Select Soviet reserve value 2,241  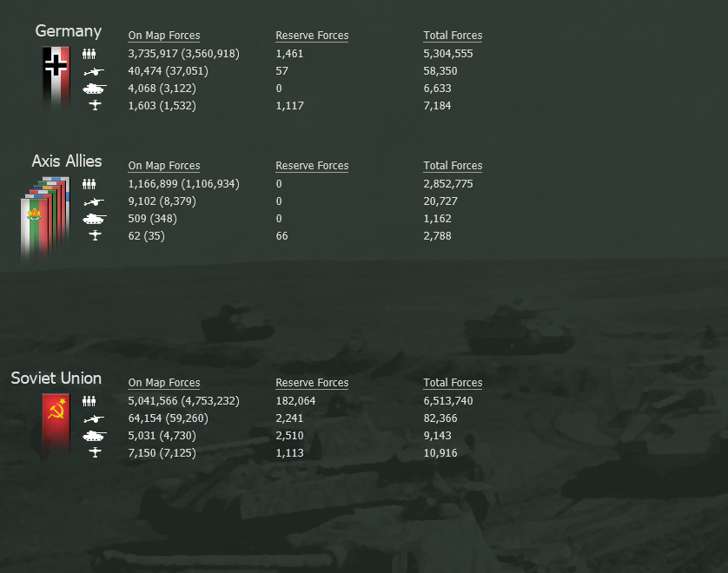click(289, 419)
